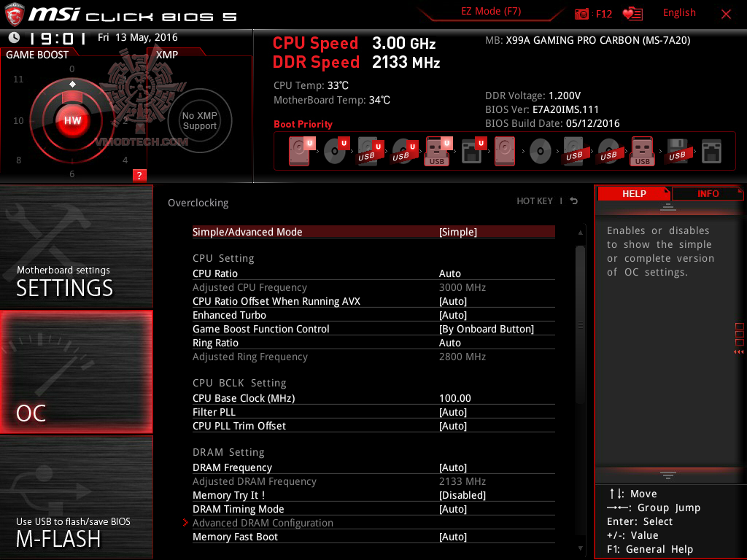747x560 pixels.
Task: Open the Enhanced Turbo option
Action: pyautogui.click(x=373, y=315)
